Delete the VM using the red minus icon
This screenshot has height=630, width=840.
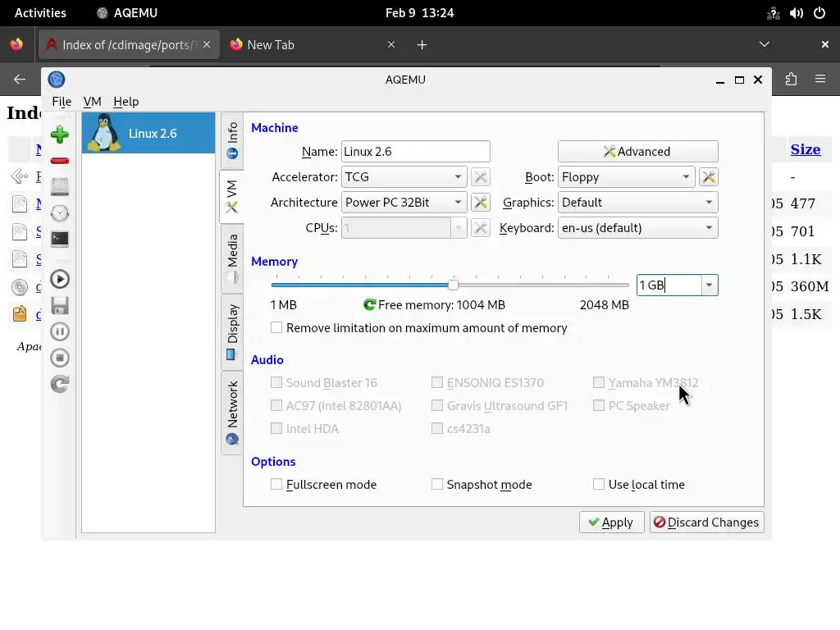pyautogui.click(x=59, y=161)
